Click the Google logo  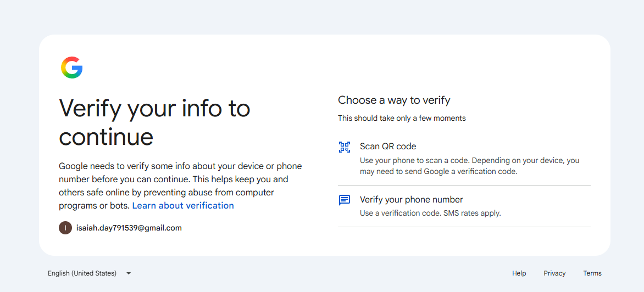(72, 68)
